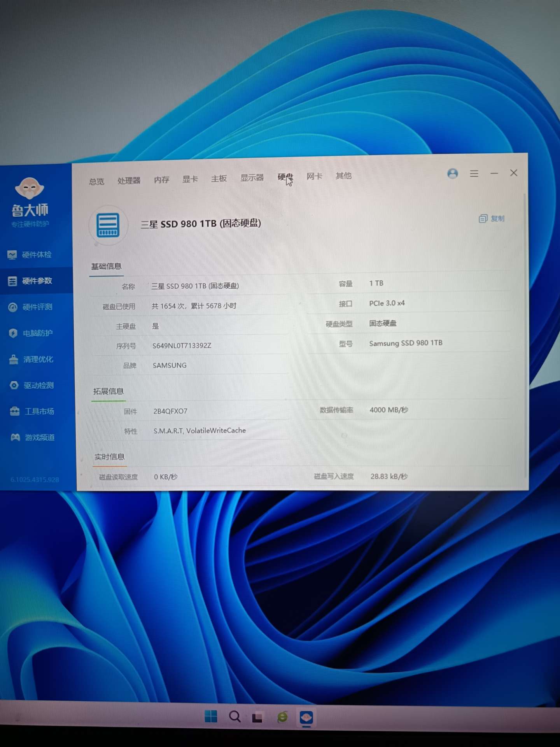Viewport: 560px width, 747px height.
Task: Open the 网卡 tab
Action: pyautogui.click(x=314, y=176)
